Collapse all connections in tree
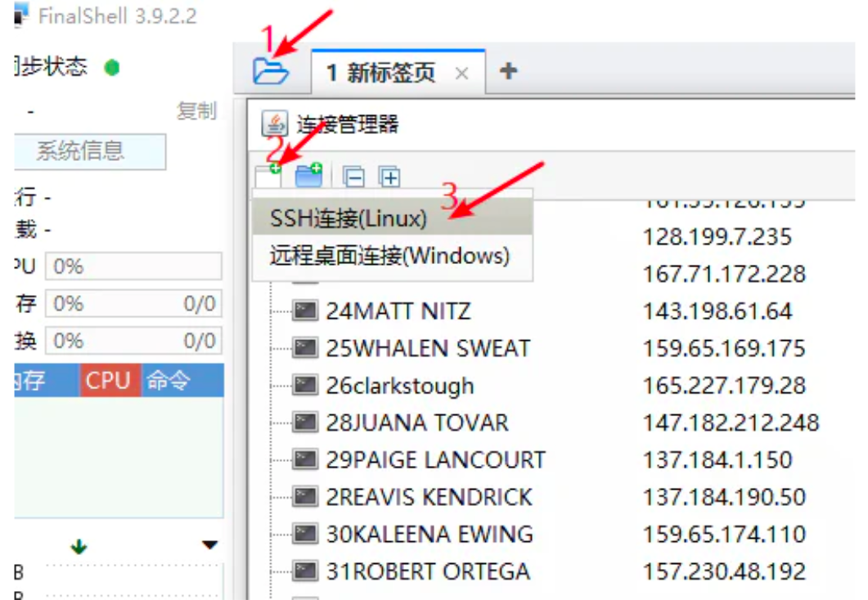 pos(353,176)
